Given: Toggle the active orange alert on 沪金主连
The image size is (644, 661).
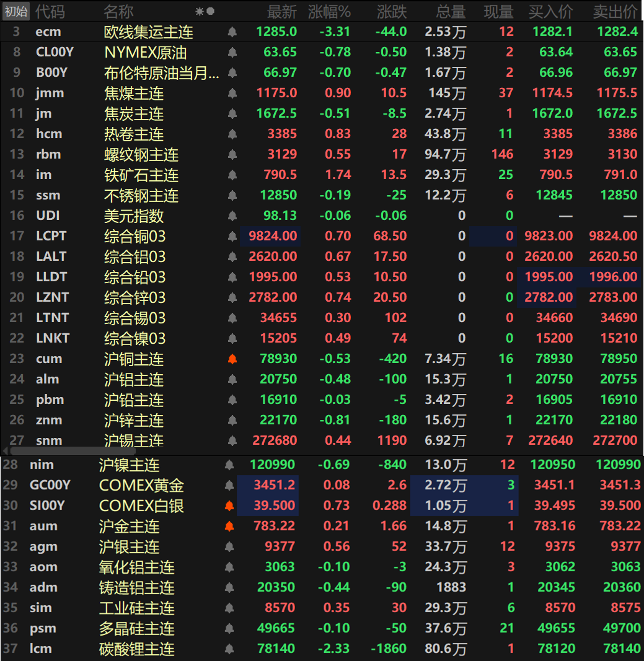Looking at the screenshot, I should click(x=229, y=526).
